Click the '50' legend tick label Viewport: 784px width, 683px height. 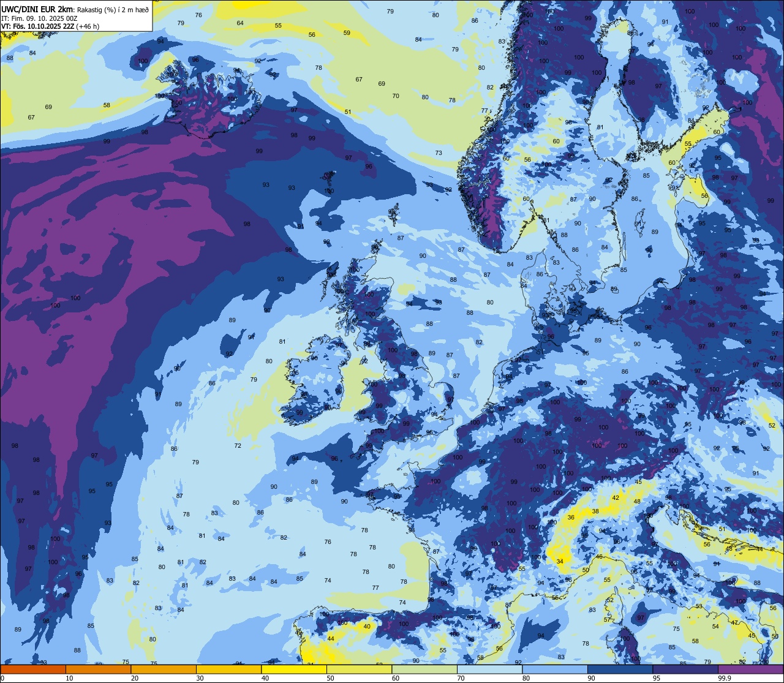point(331,678)
